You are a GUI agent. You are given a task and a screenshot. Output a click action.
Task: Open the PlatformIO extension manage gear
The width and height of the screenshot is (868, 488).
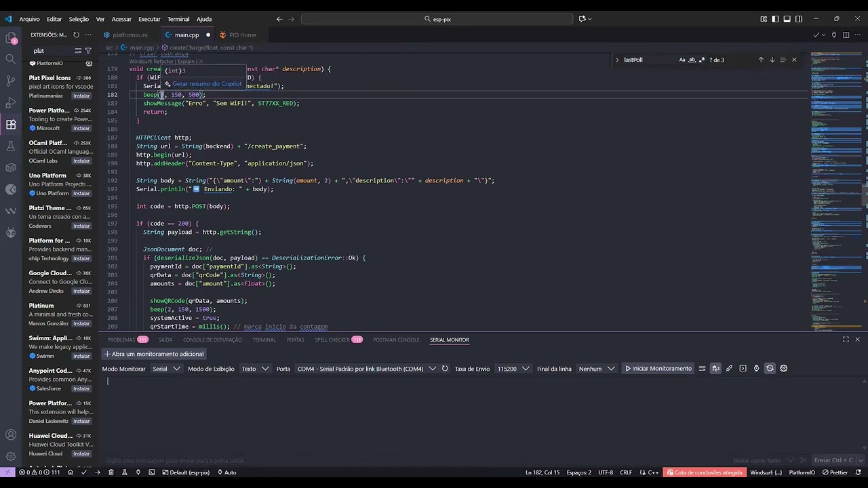tap(89, 63)
